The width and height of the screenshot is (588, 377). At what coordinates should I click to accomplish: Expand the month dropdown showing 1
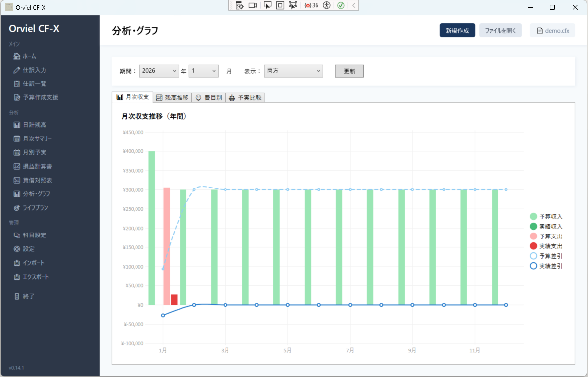[x=203, y=71]
